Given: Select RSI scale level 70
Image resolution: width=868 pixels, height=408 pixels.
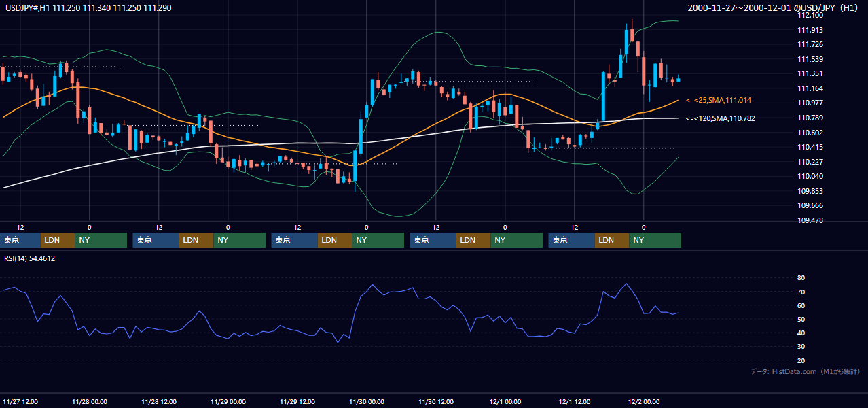Looking at the screenshot, I should coord(801,292).
